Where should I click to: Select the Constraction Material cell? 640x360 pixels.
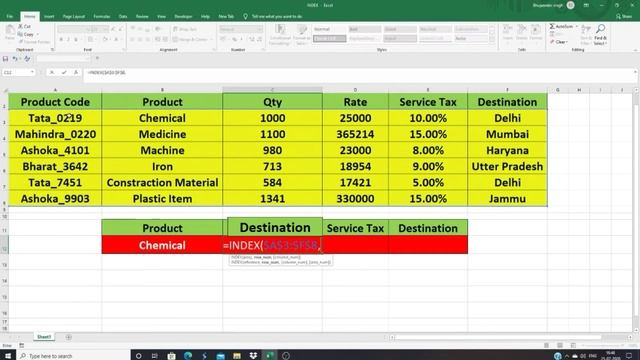pos(162,182)
